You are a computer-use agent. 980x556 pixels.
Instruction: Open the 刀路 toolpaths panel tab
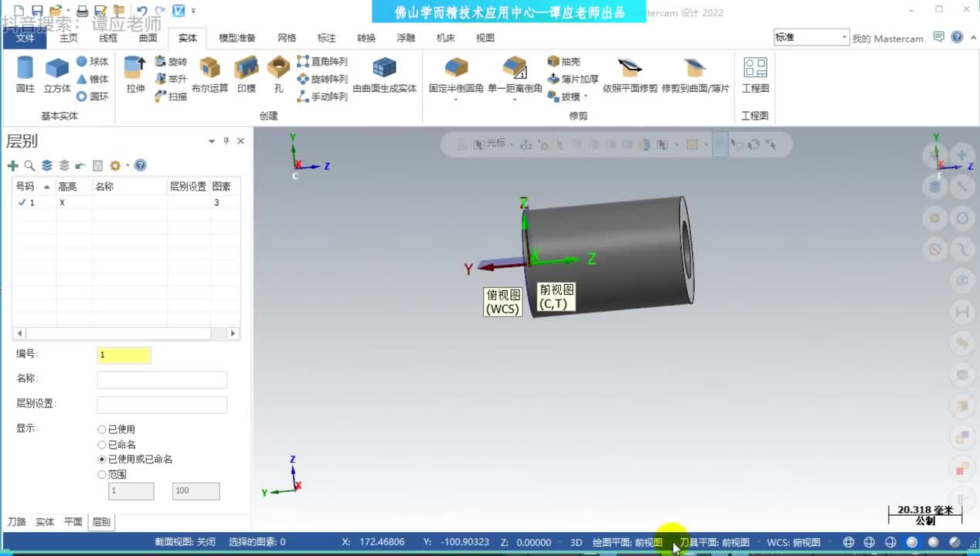pos(16,522)
